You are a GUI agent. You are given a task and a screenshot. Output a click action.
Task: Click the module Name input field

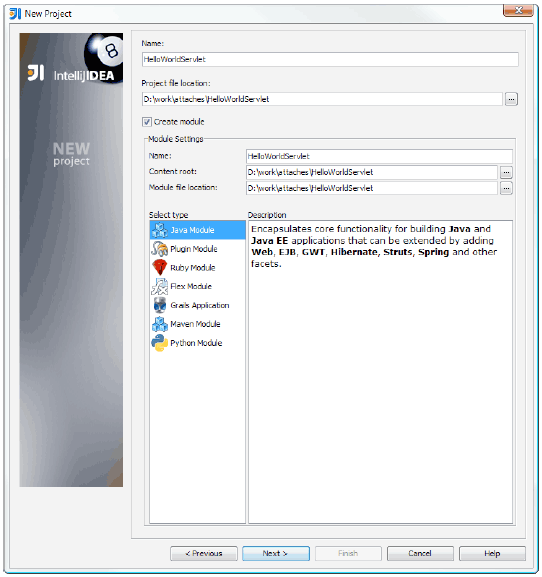point(379,156)
